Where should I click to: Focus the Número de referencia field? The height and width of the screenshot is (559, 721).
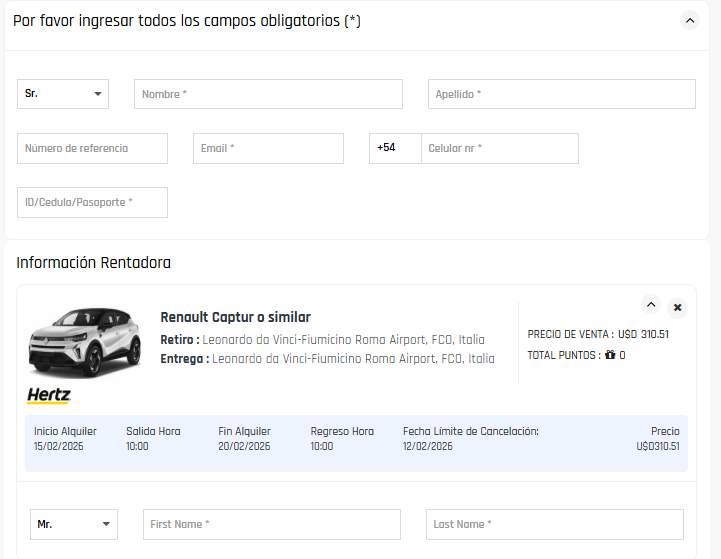(x=92, y=148)
